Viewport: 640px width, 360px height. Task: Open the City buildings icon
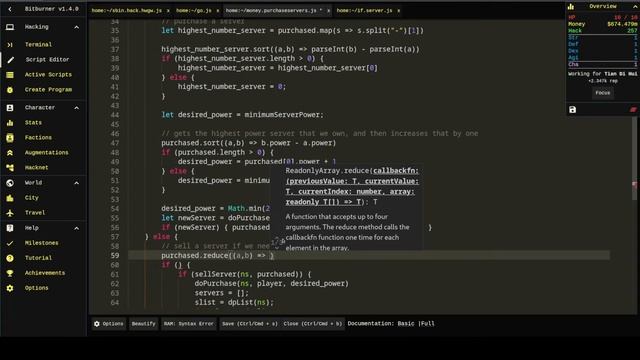10,198
